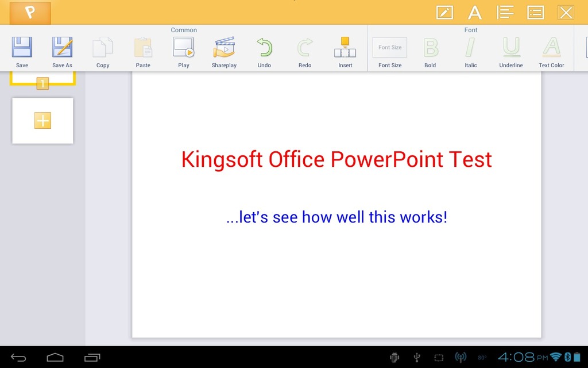Select the red slide title text
588x368 pixels.
[336, 159]
